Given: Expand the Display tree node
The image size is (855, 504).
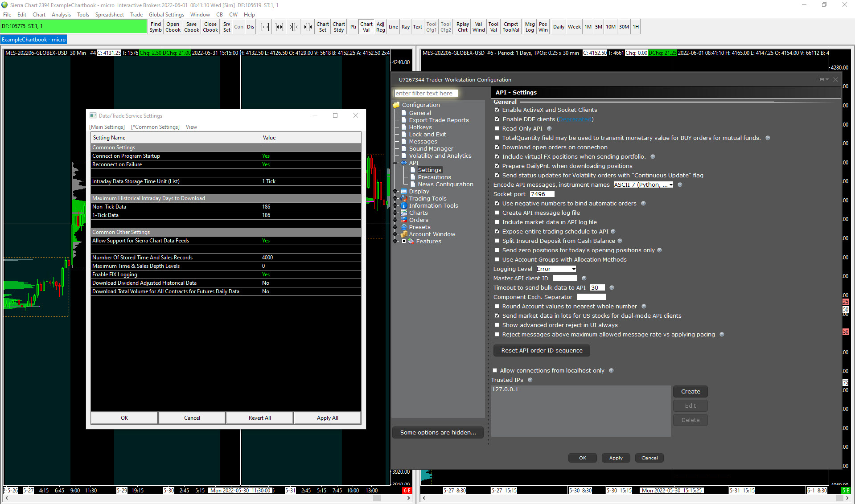Looking at the screenshot, I should tap(395, 192).
